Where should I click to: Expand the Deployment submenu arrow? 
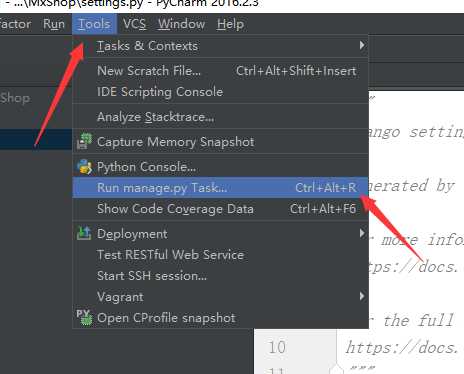(362, 233)
